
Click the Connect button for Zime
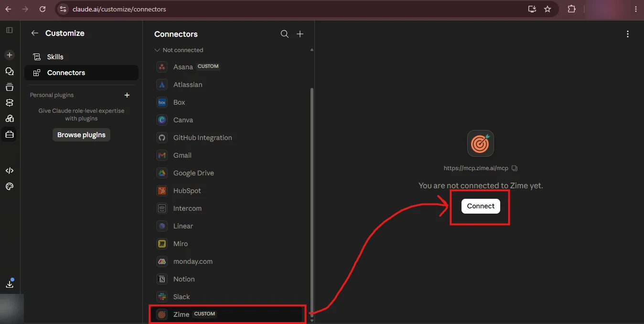pos(481,206)
